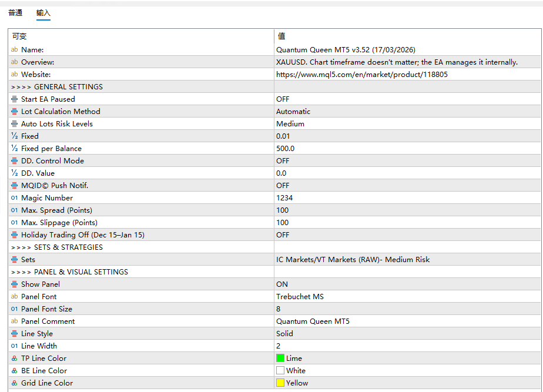Viewport: 543px width, 392px height.
Task: Click the enum icon beside Holiday Trading Off
Action: [x=14, y=234]
